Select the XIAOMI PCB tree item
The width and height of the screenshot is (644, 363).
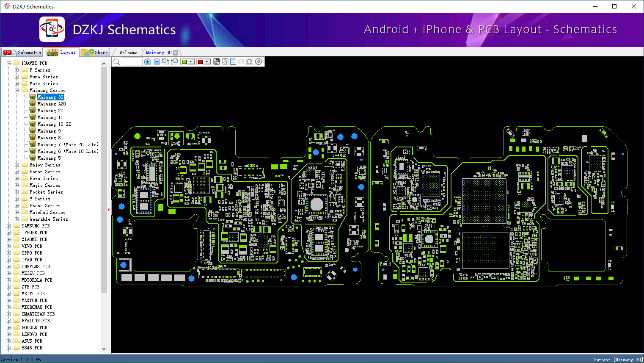point(34,239)
